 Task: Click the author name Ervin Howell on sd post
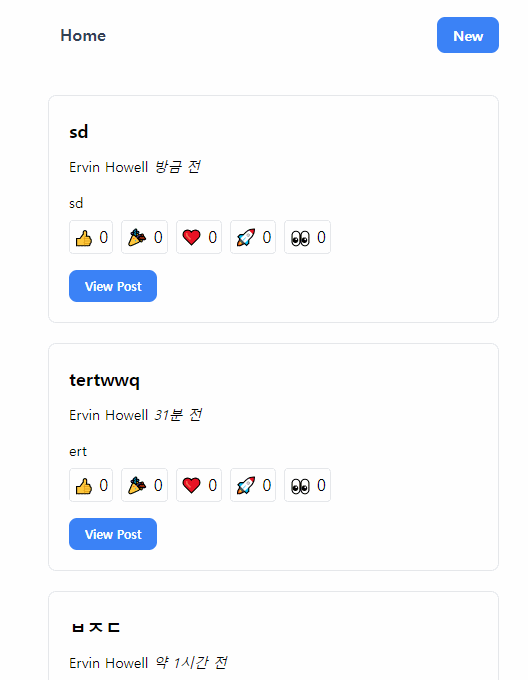109,167
